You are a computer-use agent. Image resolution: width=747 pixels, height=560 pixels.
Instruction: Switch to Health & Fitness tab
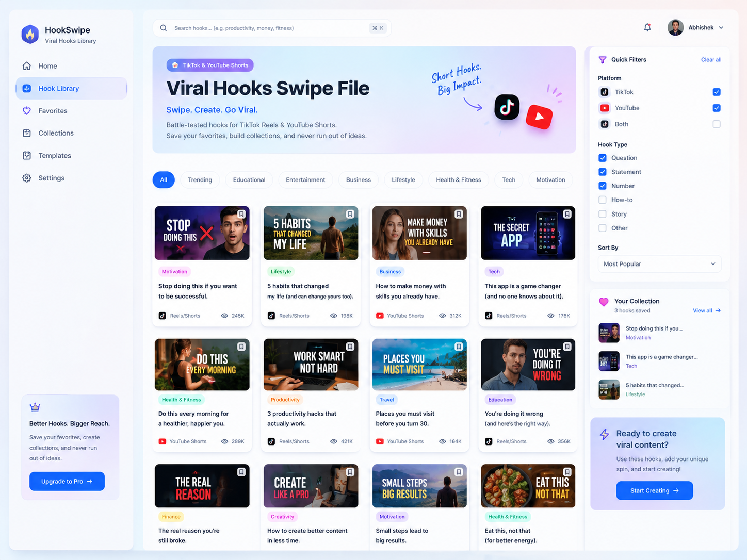[x=459, y=180]
